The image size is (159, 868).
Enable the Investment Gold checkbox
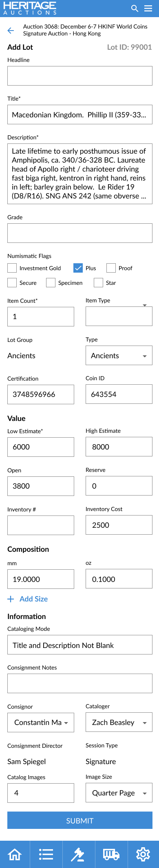pos(12,268)
